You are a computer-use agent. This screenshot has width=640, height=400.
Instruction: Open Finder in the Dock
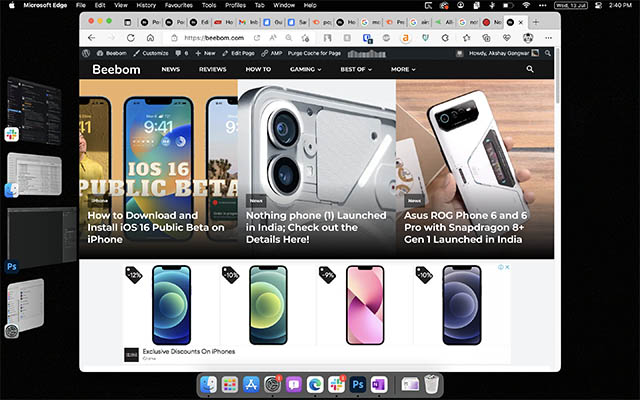click(x=208, y=384)
